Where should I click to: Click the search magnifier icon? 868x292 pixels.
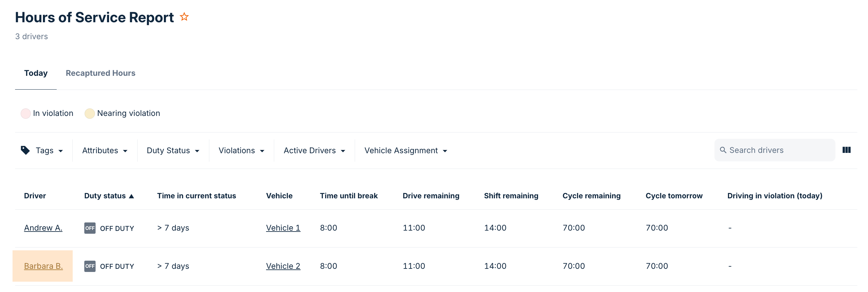click(x=723, y=150)
